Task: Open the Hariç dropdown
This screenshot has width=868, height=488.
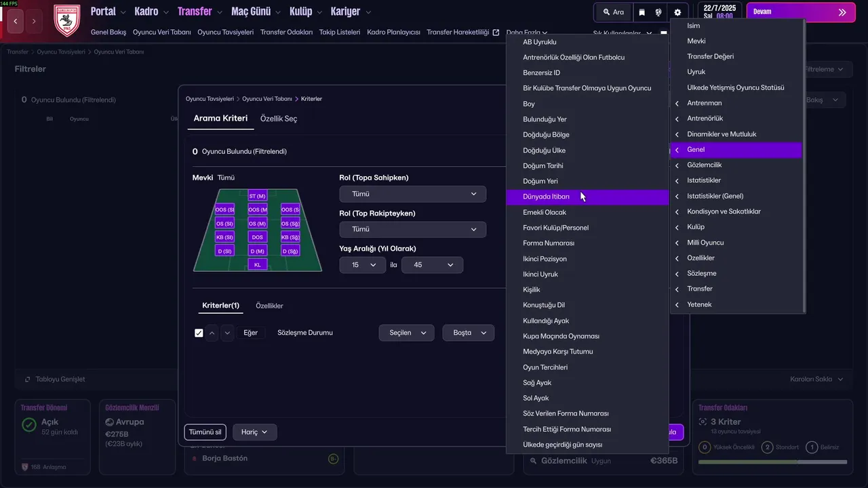Action: [x=255, y=432]
